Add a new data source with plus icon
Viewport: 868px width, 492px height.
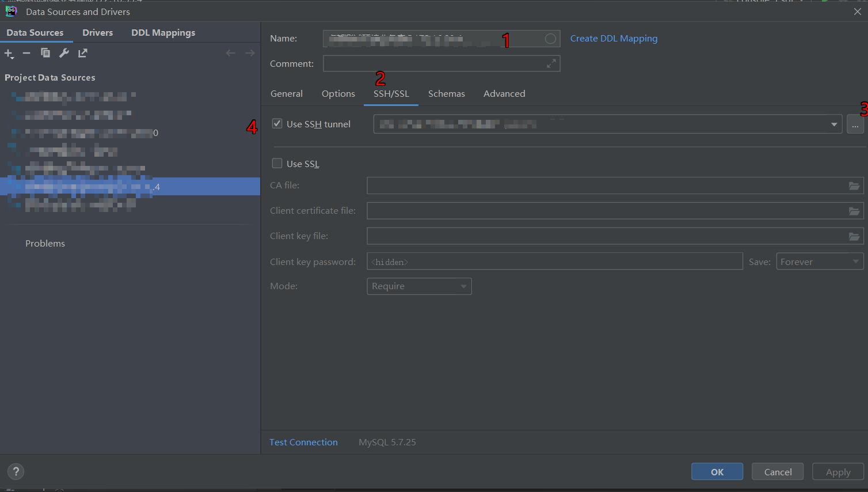point(9,54)
